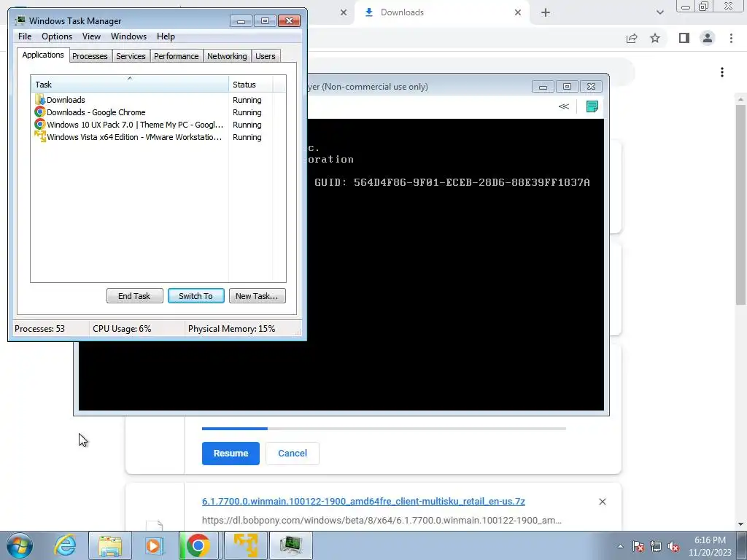This screenshot has height=560, width=747.
Task: Open the Internet Explorer taskbar icon
Action: 65,545
